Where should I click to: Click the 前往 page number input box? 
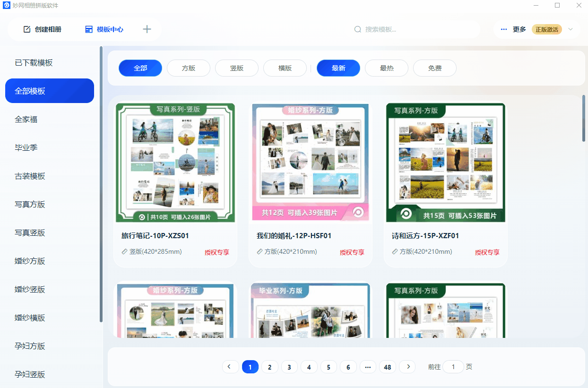(453, 367)
